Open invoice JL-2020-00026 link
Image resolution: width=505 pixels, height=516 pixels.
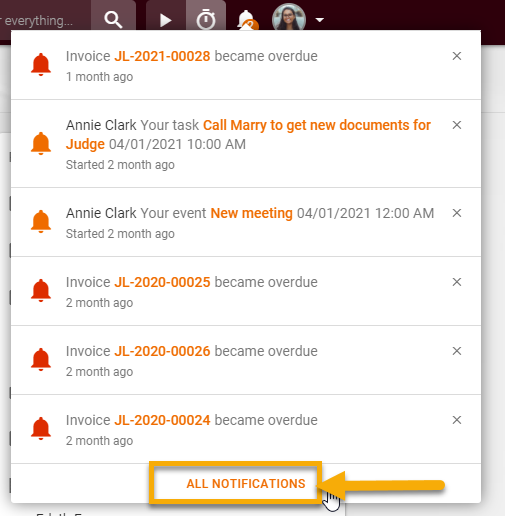point(162,351)
